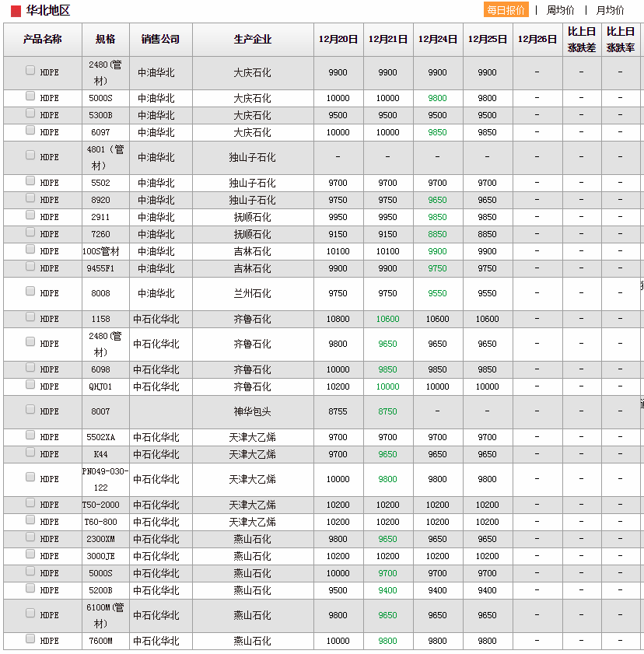Check the HDPE 8920 row checkbox
The image size is (644, 654).
(x=30, y=198)
